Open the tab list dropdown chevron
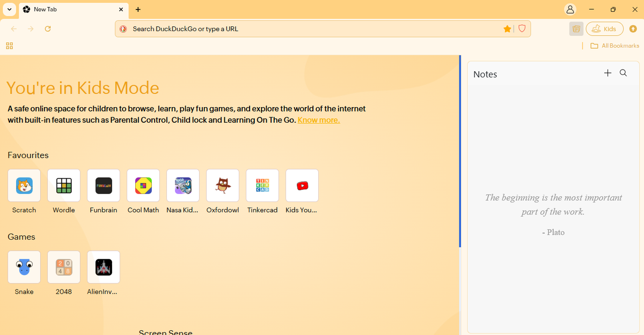The height and width of the screenshot is (335, 644). [9, 9]
